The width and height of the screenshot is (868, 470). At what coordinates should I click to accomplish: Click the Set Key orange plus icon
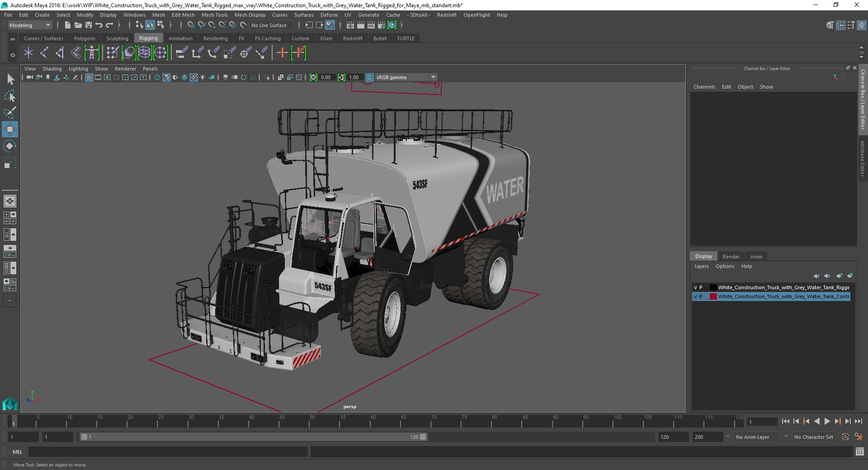pyautogui.click(x=282, y=53)
